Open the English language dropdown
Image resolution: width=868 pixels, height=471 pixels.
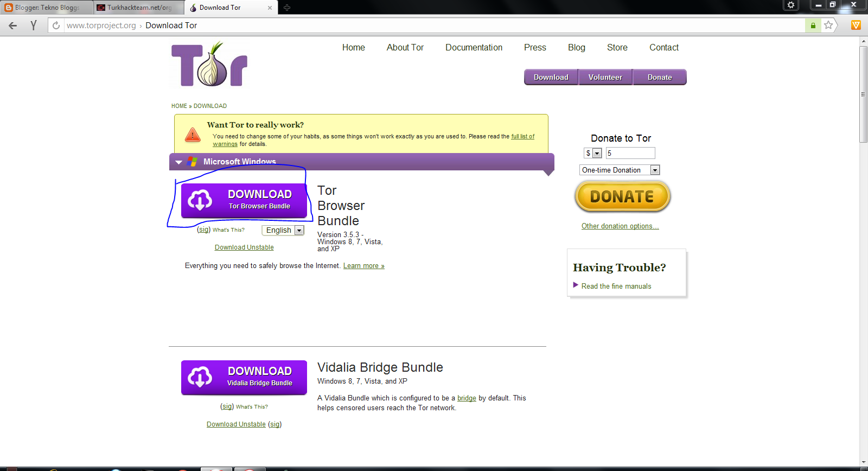coord(283,230)
